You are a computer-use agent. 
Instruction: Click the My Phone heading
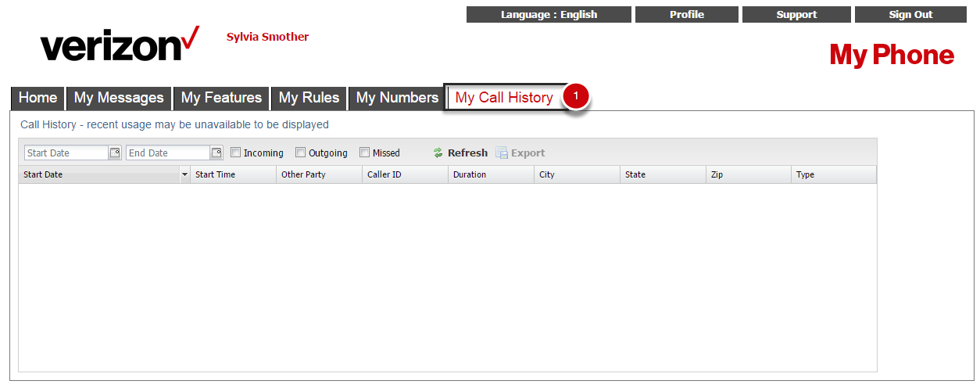coord(892,55)
